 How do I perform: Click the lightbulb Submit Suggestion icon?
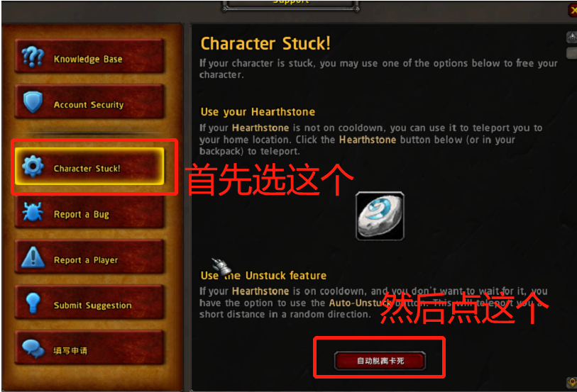click(x=33, y=303)
